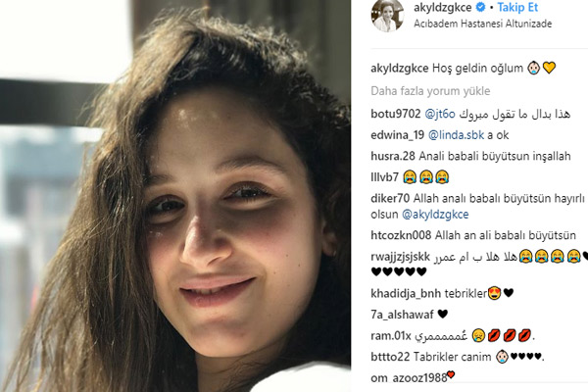Open the @linda.sbk mention link
Viewport: 588px width, 392px height.
[x=456, y=135]
